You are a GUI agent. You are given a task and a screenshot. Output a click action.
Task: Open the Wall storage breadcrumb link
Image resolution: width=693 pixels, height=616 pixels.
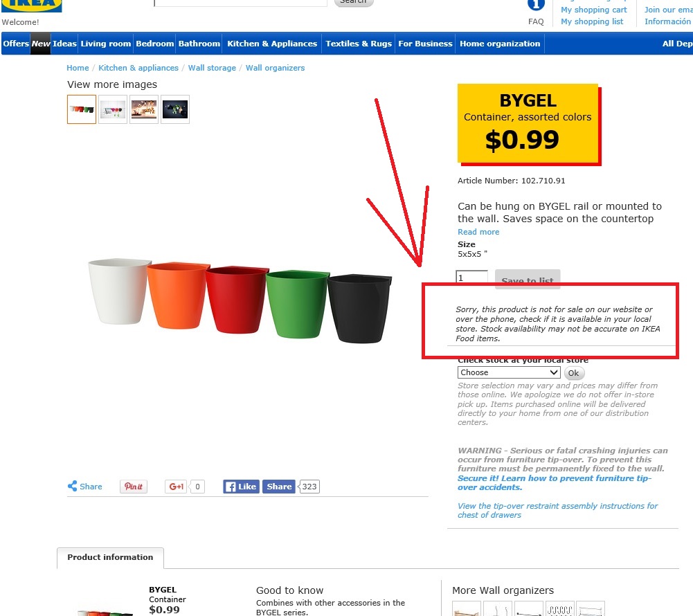(x=212, y=68)
